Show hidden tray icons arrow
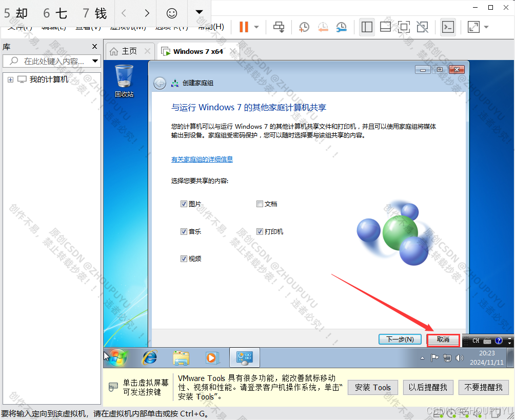515x420 pixels. tap(422, 358)
